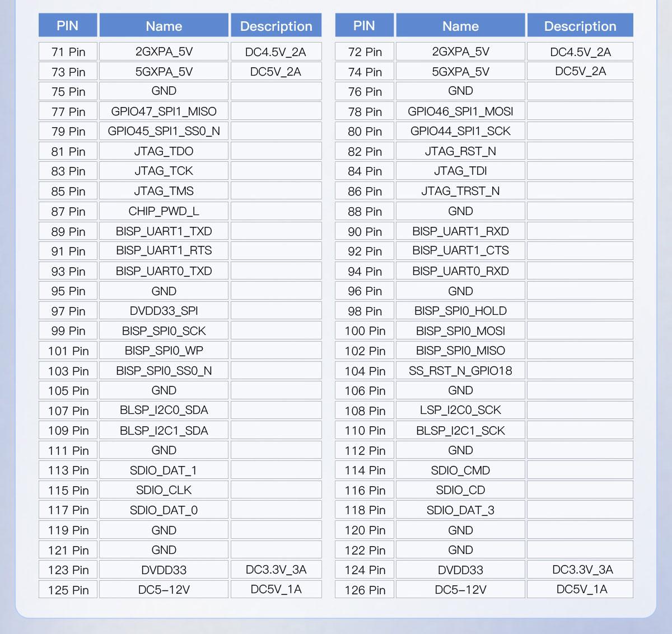672x634 pixels.
Task: Click BISP_UART1_TXD in the table
Action: click(x=164, y=231)
